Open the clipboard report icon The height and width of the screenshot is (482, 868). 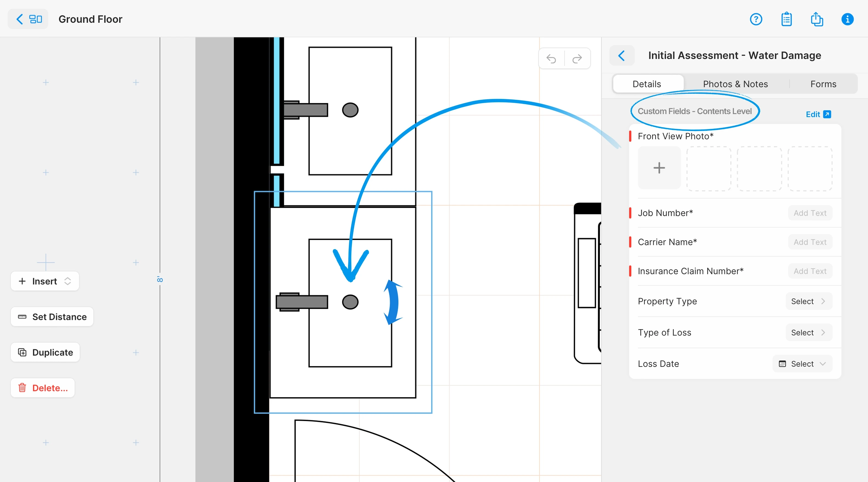click(x=786, y=19)
